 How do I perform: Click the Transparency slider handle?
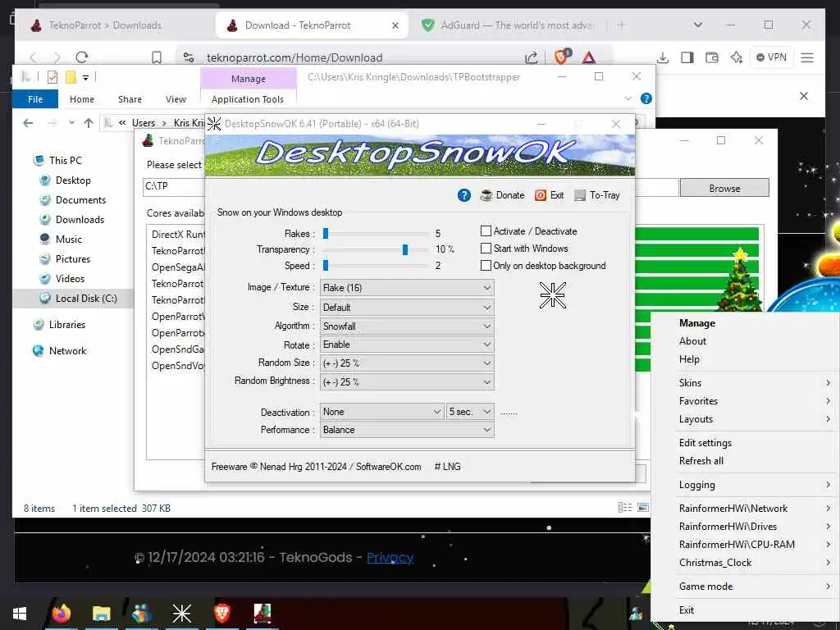[405, 249]
